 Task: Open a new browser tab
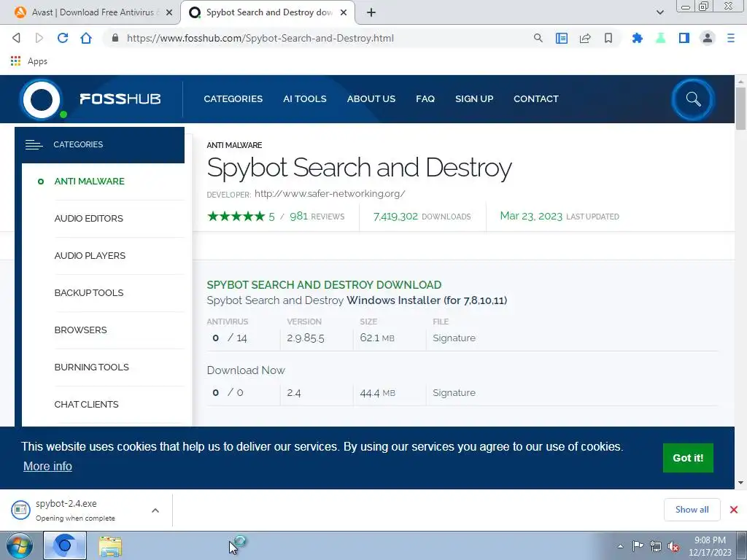click(371, 12)
